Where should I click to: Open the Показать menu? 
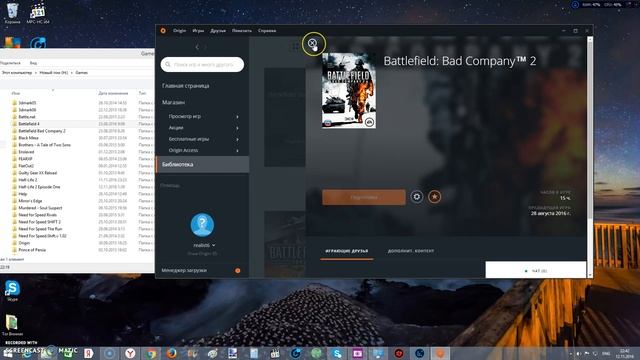click(x=242, y=31)
